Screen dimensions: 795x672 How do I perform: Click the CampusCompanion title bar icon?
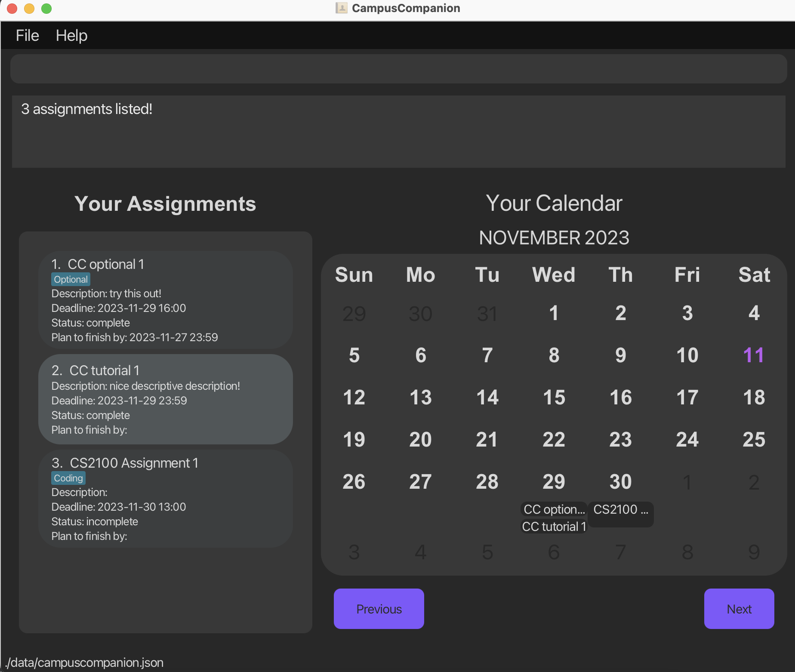coord(341,8)
